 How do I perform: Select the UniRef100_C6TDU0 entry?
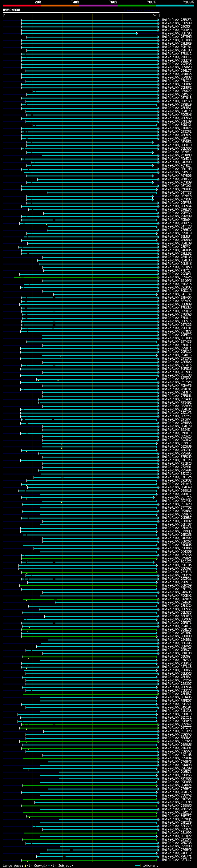point(177,338)
